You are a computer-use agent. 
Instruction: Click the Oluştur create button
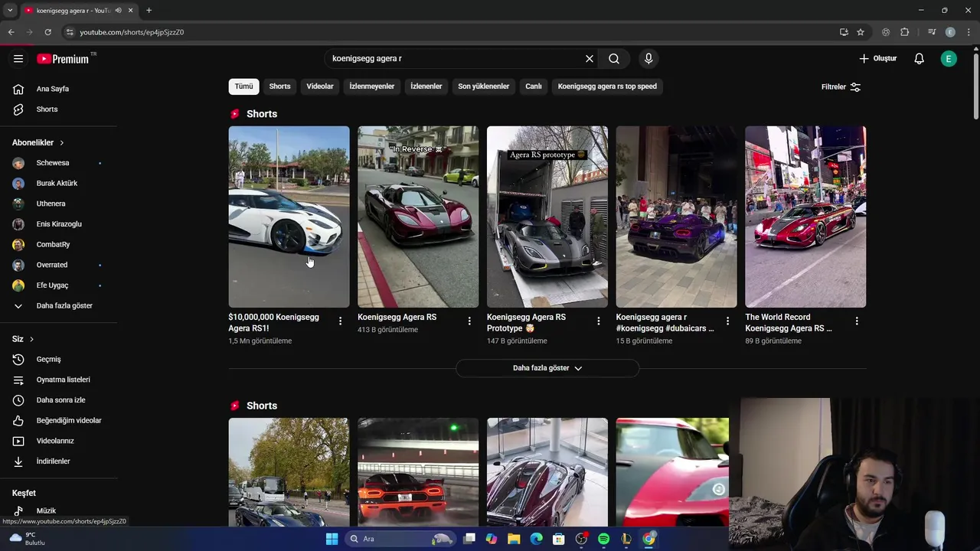coord(877,58)
